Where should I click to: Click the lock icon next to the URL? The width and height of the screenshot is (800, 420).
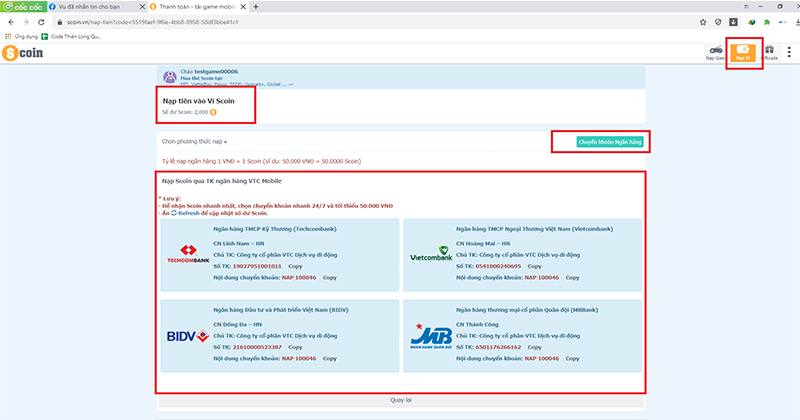click(x=60, y=22)
